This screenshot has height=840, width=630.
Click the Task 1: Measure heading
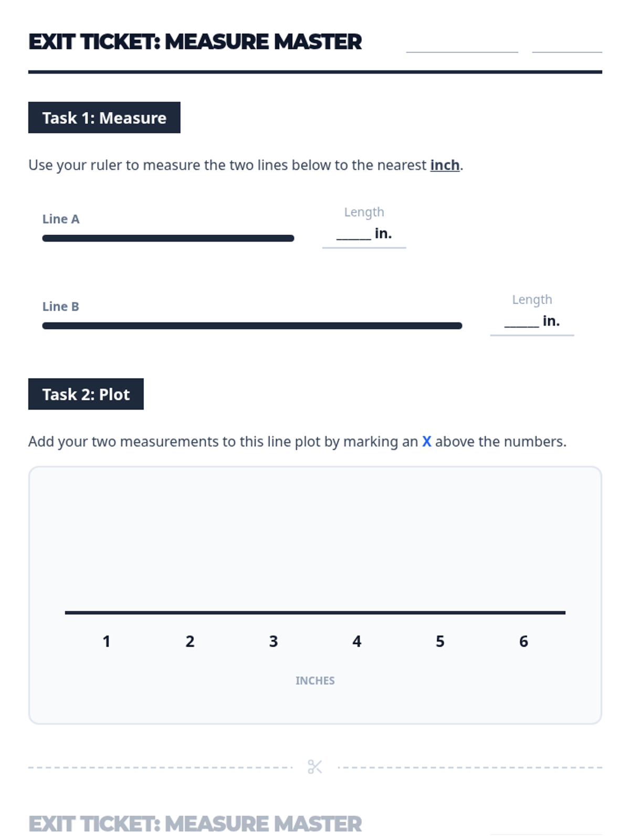coord(104,118)
